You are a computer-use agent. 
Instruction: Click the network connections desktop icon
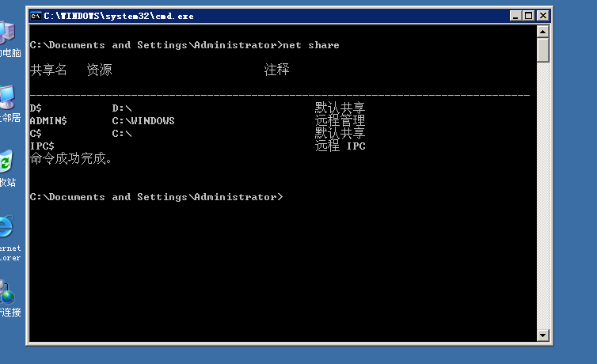[10, 298]
